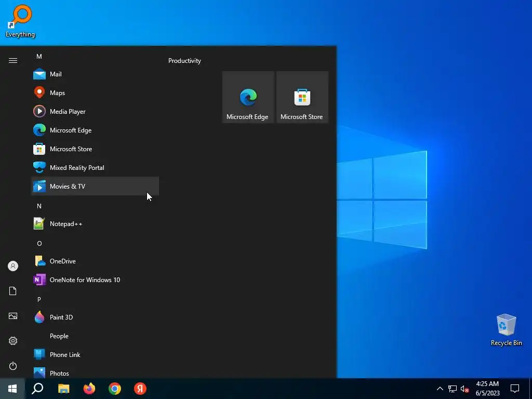The width and height of the screenshot is (532, 399).
Task: Launch Firefox from the taskbar
Action: (89, 389)
